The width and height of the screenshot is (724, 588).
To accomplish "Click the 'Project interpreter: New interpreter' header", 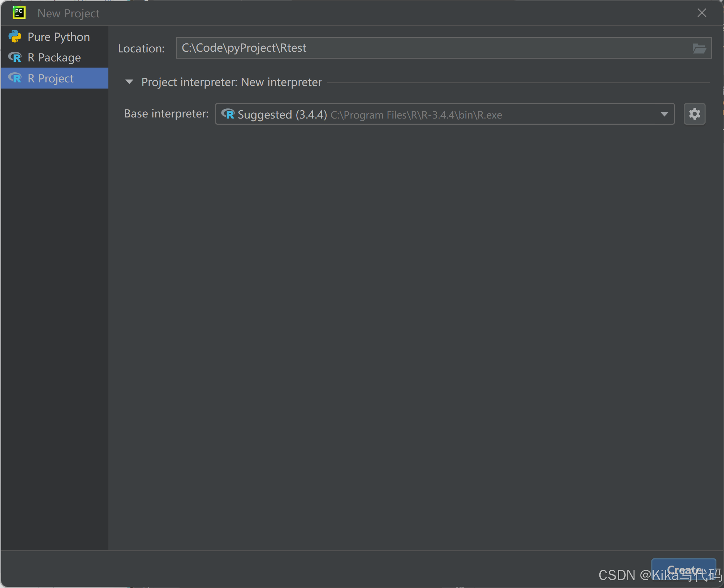I will point(231,82).
